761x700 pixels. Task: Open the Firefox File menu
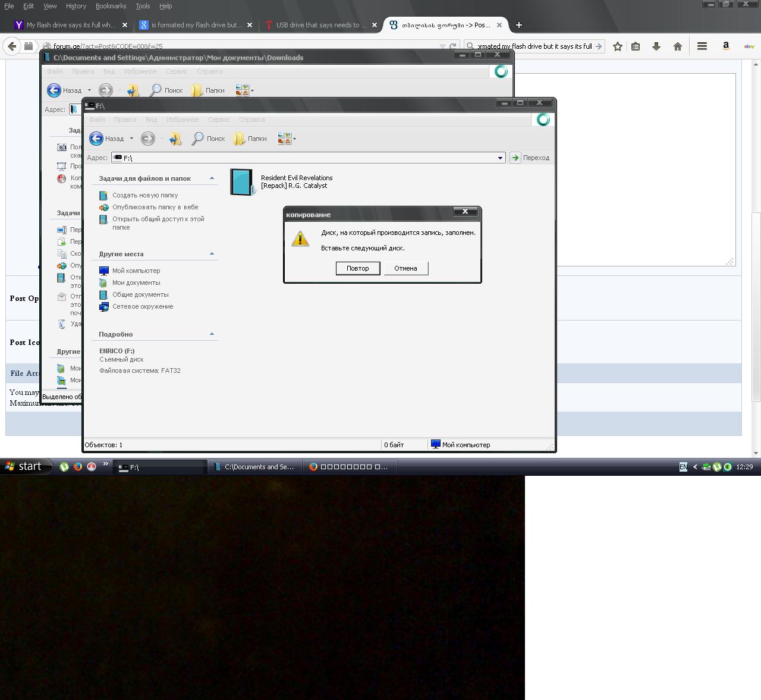[9, 6]
